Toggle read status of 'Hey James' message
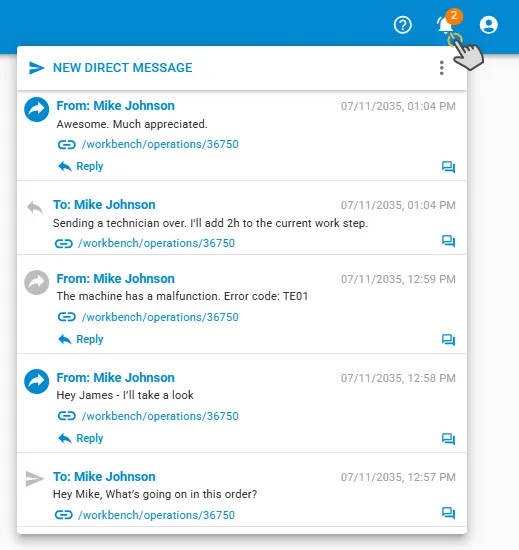The height and width of the screenshot is (550, 519). point(36,381)
